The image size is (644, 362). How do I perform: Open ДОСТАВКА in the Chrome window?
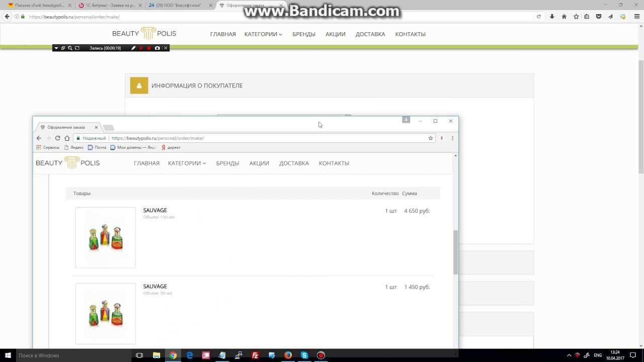click(294, 163)
